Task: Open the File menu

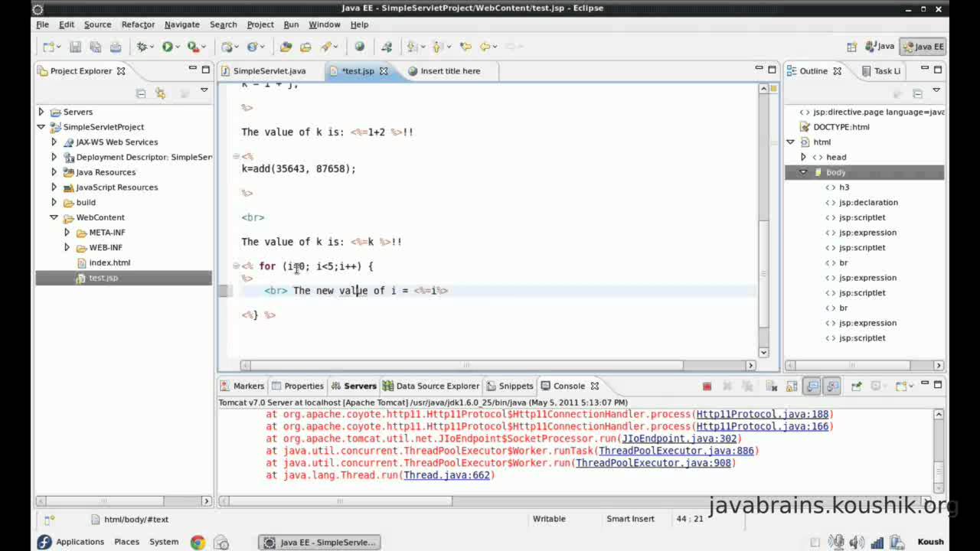Action: pyautogui.click(x=42, y=24)
